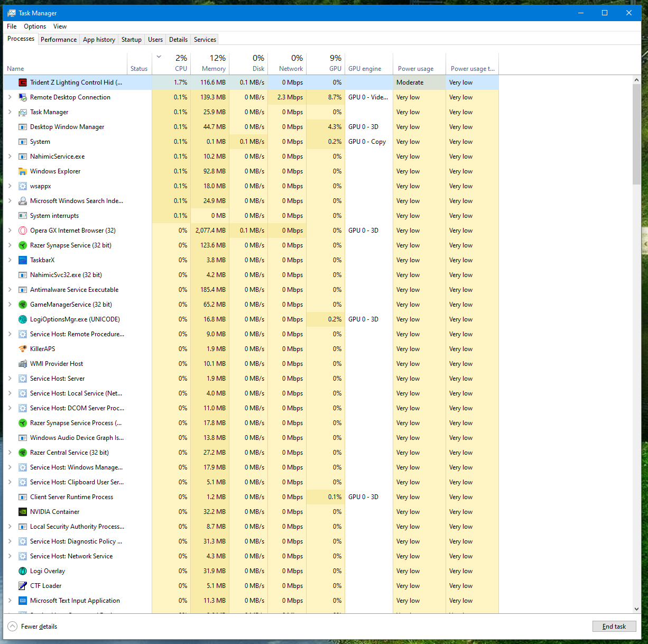Expand the Remote Desktop Connection process group

coord(10,97)
